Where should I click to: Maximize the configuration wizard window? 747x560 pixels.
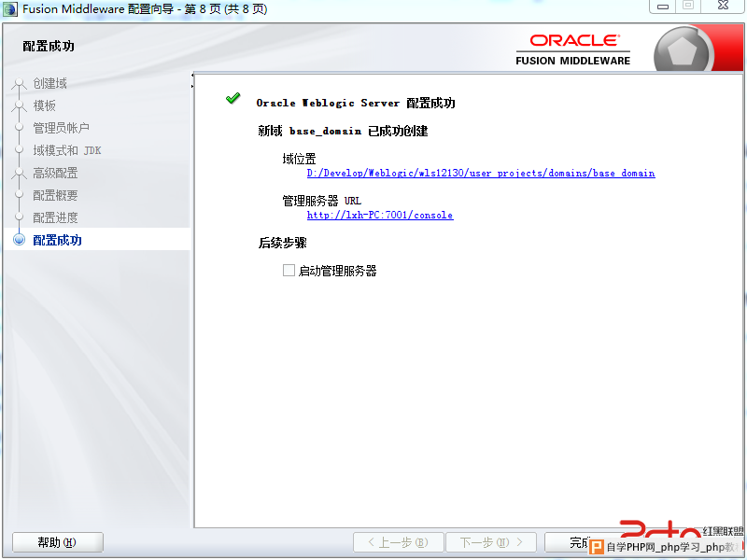coord(688,6)
